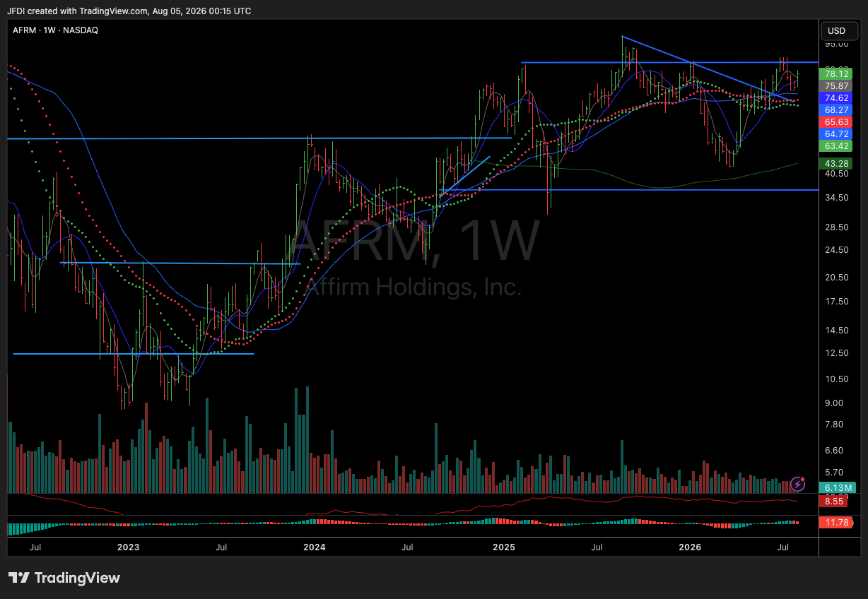868x599 pixels.
Task: Click the 9.00 price axis tick
Action: (835, 403)
